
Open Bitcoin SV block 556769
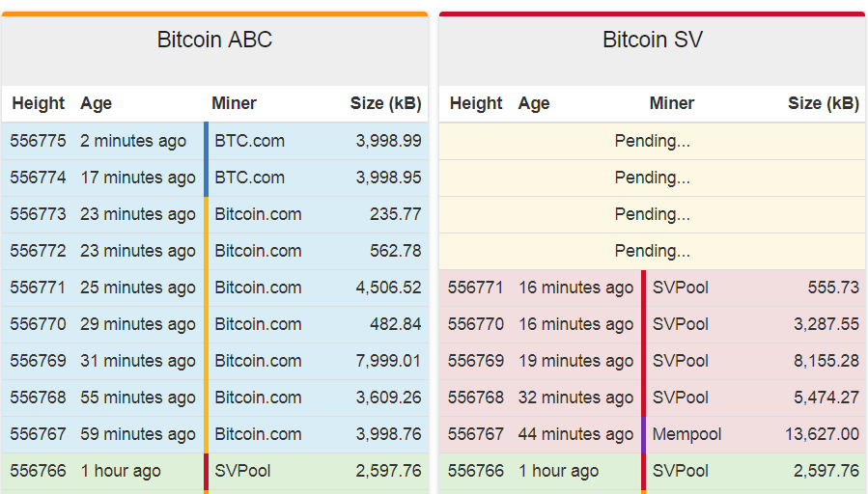[x=476, y=361]
